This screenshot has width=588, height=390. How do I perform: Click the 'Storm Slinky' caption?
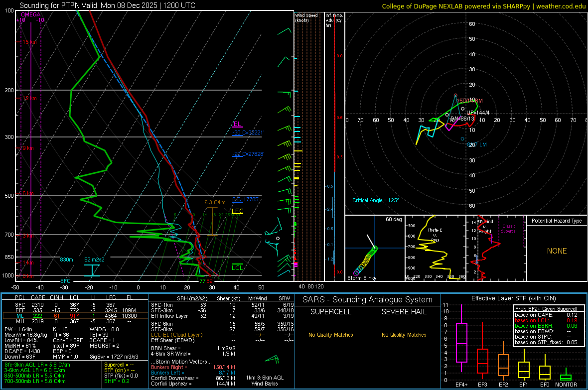(361, 278)
